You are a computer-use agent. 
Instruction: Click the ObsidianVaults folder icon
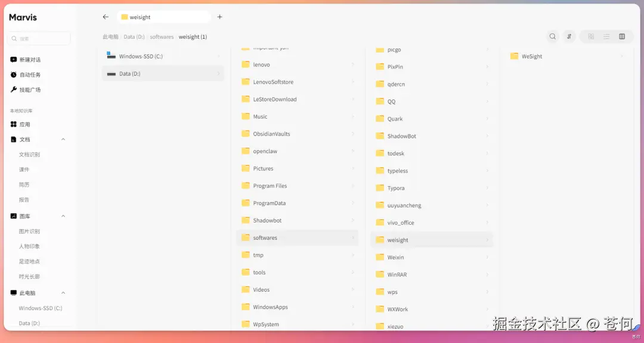pos(246,134)
